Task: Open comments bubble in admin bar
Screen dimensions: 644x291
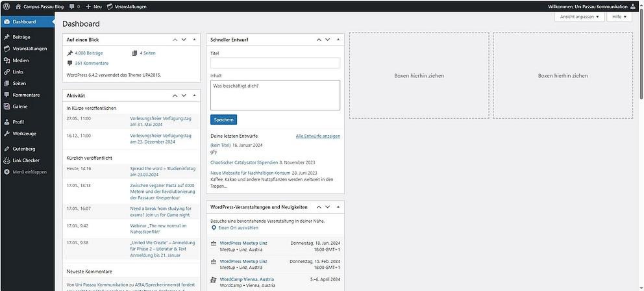Action: tap(72, 6)
